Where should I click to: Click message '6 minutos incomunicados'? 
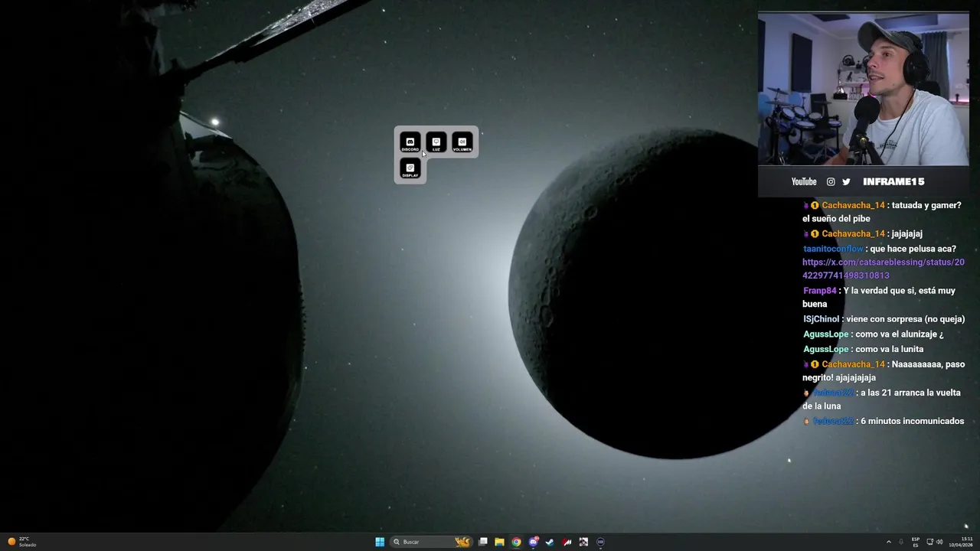[x=912, y=421]
